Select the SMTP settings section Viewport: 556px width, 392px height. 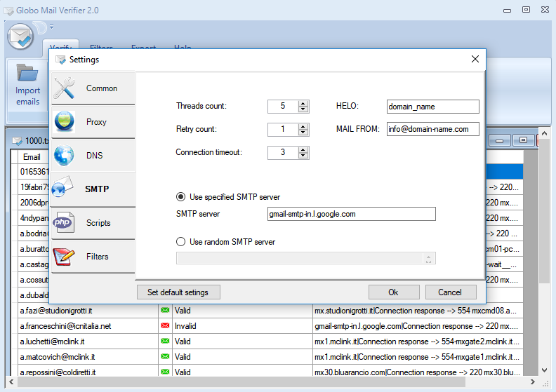93,189
